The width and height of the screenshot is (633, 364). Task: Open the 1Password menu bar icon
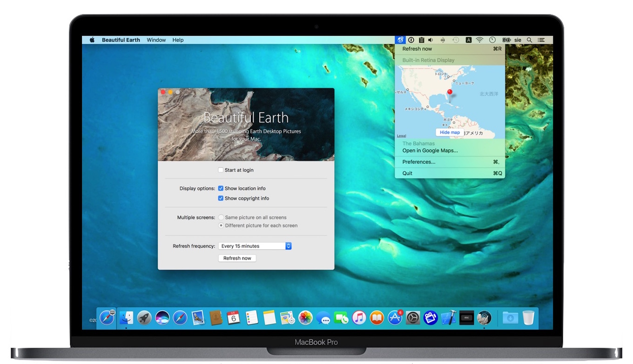(x=411, y=40)
